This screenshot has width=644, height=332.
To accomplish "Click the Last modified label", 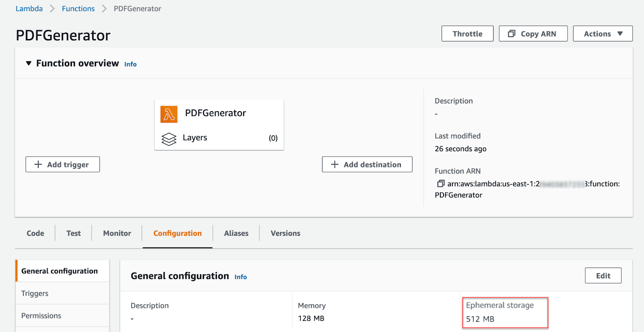I will click(458, 136).
